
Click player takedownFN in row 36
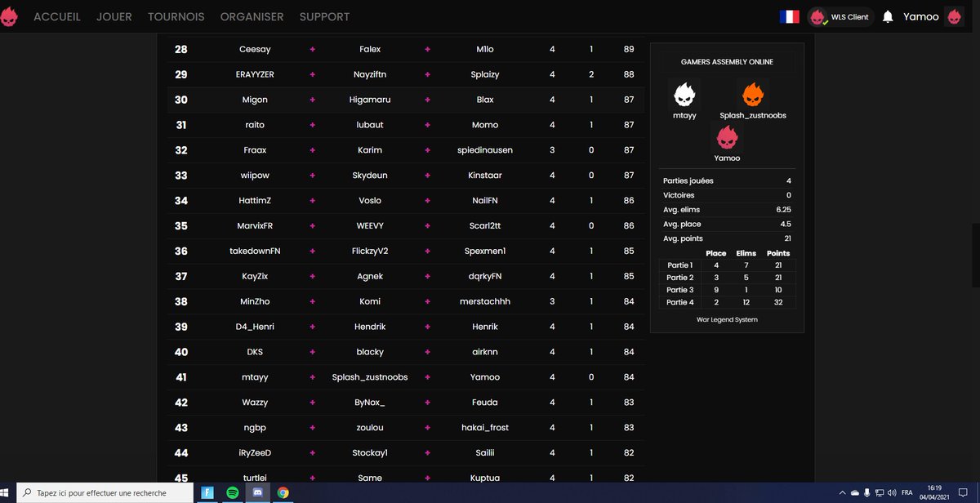coord(255,251)
